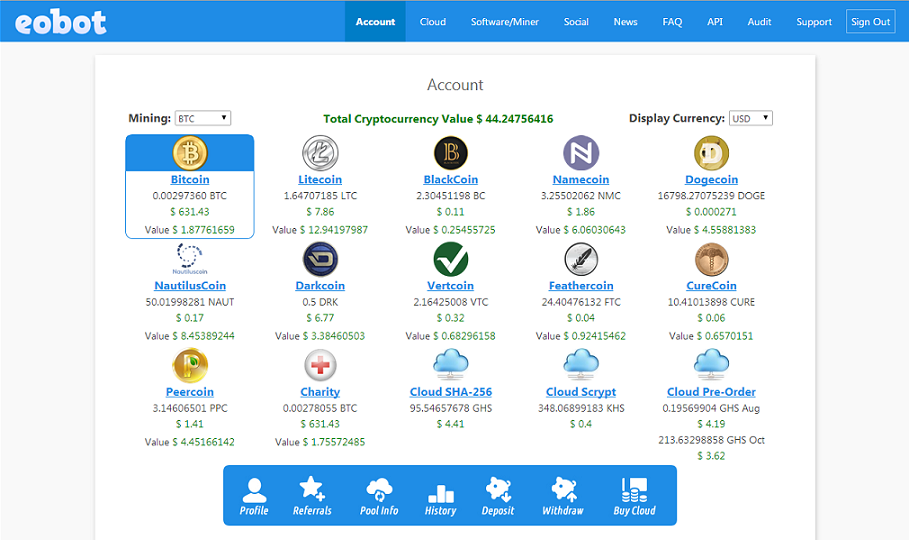
Task: Click the 95.54657678 GHS value
Action: pyautogui.click(x=450, y=408)
